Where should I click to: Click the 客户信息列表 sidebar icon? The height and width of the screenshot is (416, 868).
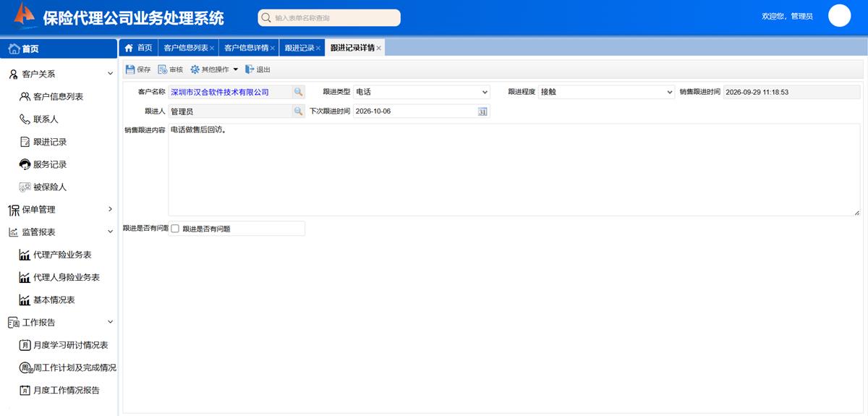point(25,96)
